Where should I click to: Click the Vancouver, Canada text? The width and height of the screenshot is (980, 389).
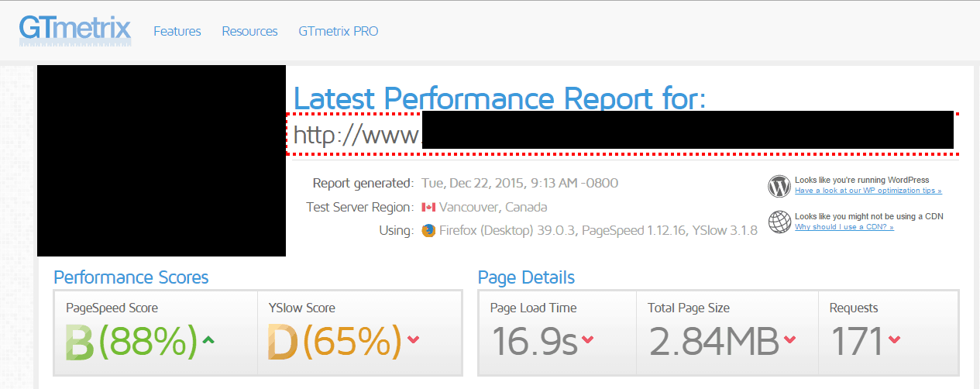[x=493, y=208]
